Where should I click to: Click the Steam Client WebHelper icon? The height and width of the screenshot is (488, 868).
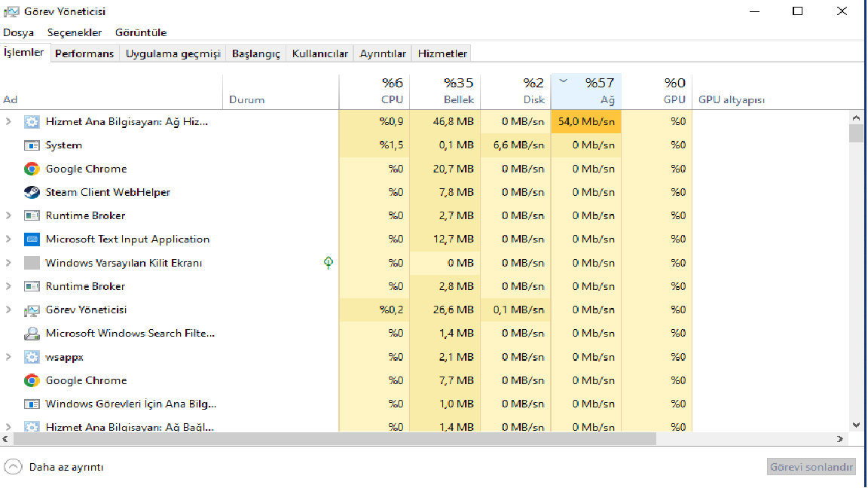[32, 192]
